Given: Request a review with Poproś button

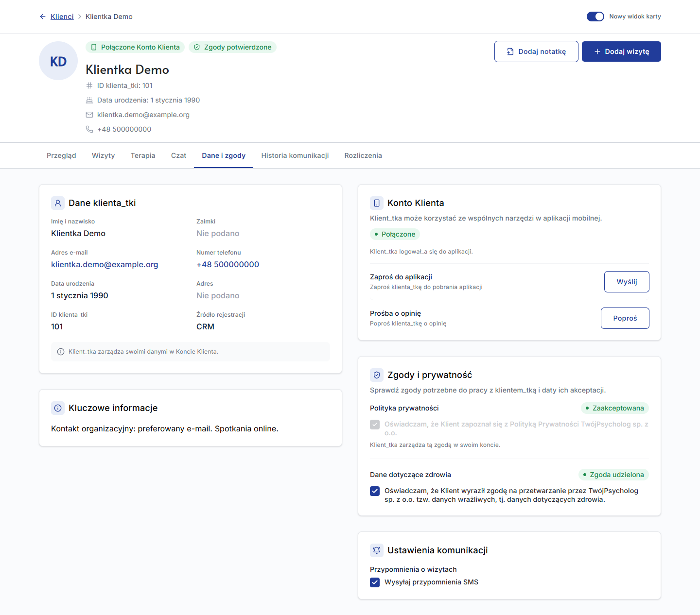Looking at the screenshot, I should 625,318.
